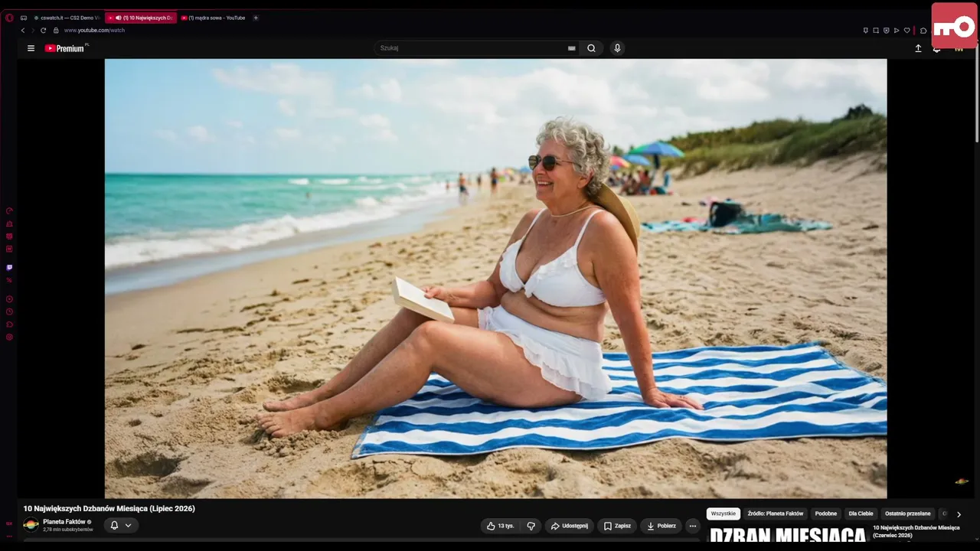
Task: Open a new browser tab
Action: [x=256, y=18]
